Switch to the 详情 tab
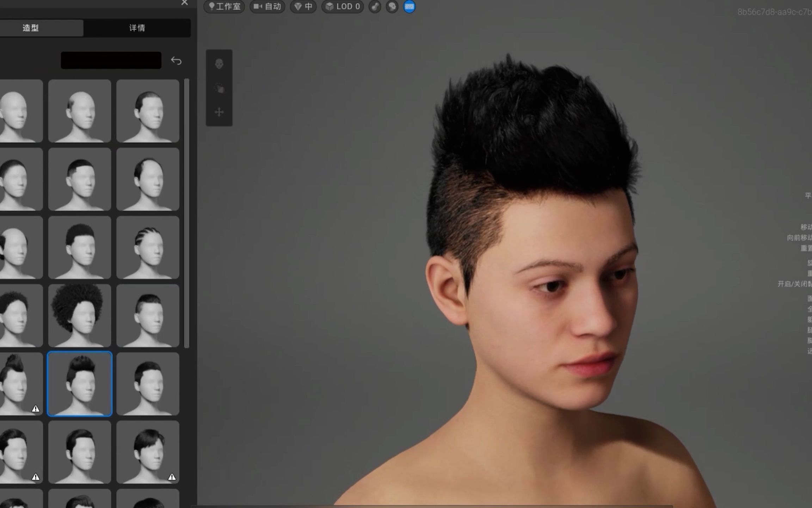Viewport: 812px width, 508px height. click(x=137, y=28)
